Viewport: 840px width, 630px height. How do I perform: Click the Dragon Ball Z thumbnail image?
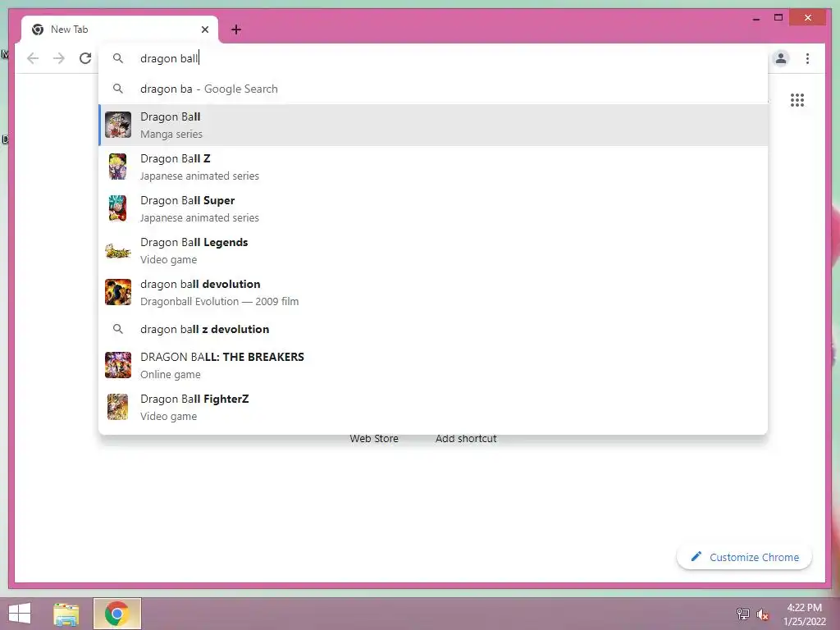[x=118, y=167]
